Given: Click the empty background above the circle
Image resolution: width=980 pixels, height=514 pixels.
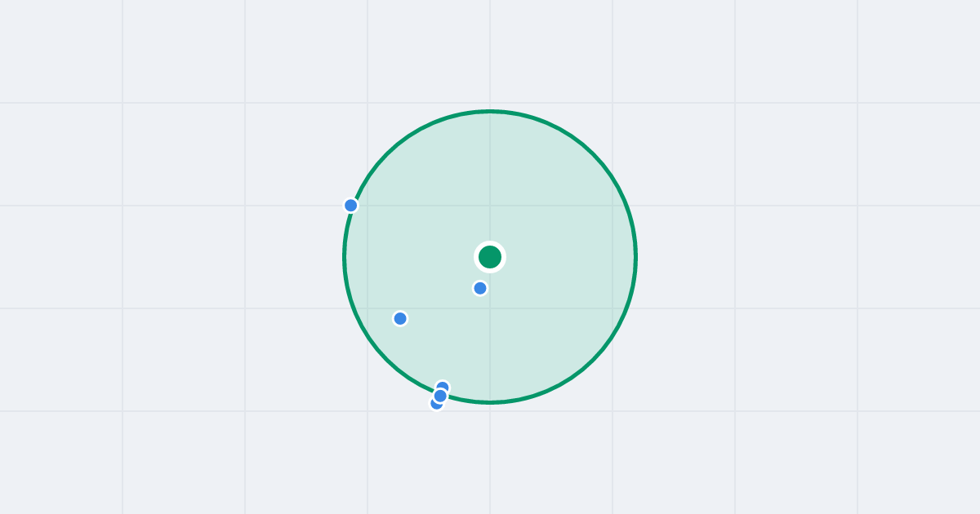Looking at the screenshot, I should click(x=490, y=53).
